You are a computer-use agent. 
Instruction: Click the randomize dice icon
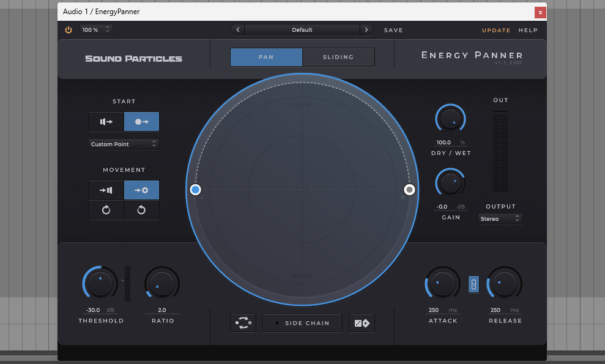(x=362, y=322)
